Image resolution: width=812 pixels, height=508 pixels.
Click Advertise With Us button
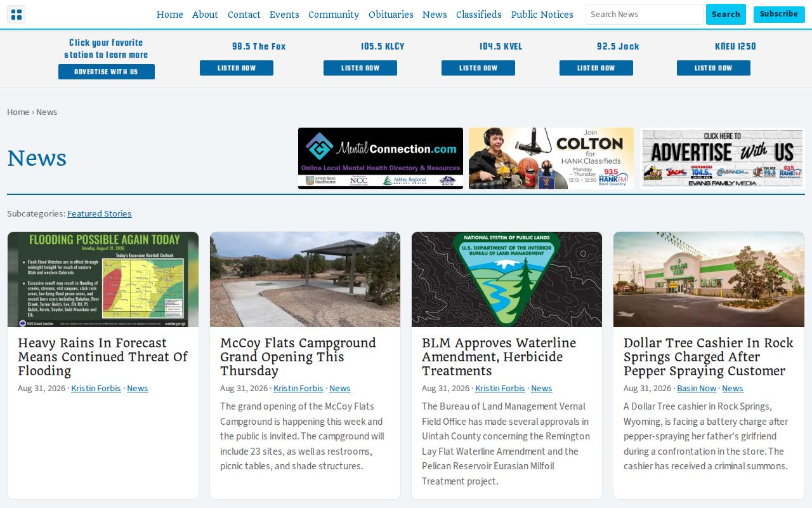107,72
